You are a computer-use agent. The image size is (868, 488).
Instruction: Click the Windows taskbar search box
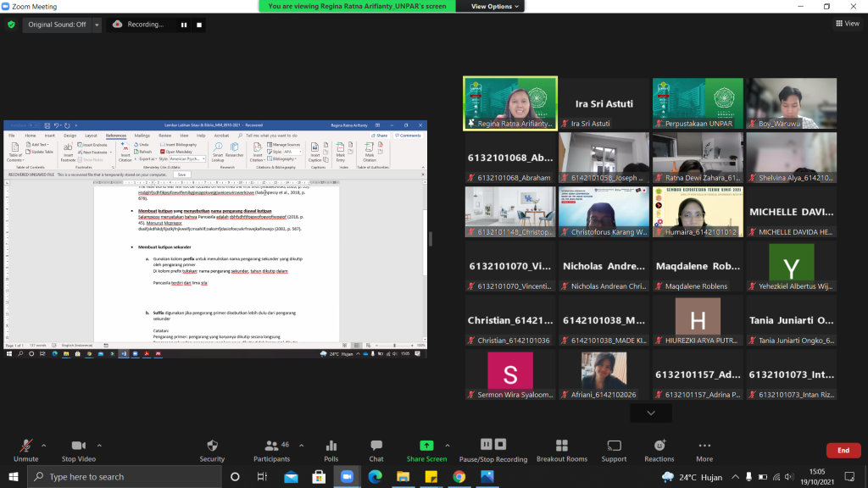127,477
